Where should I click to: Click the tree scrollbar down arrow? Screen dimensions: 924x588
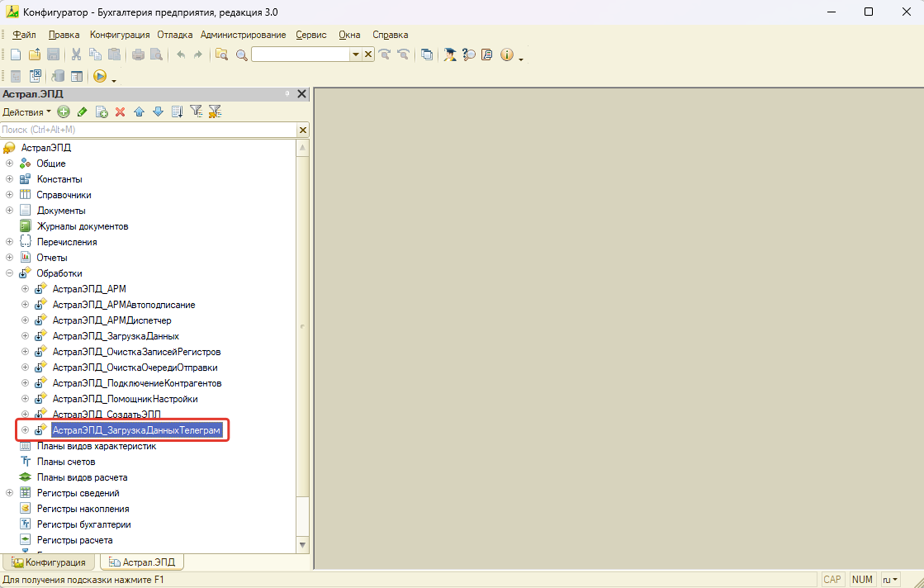tap(302, 545)
